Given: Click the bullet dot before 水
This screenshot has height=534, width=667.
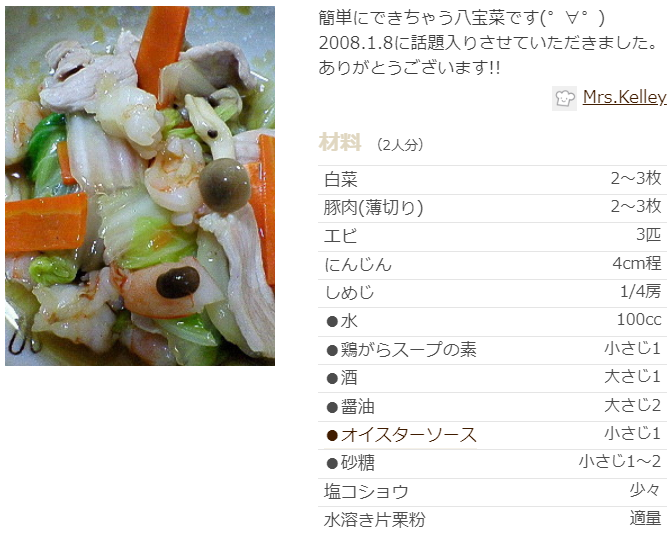Looking at the screenshot, I should click(x=332, y=322).
